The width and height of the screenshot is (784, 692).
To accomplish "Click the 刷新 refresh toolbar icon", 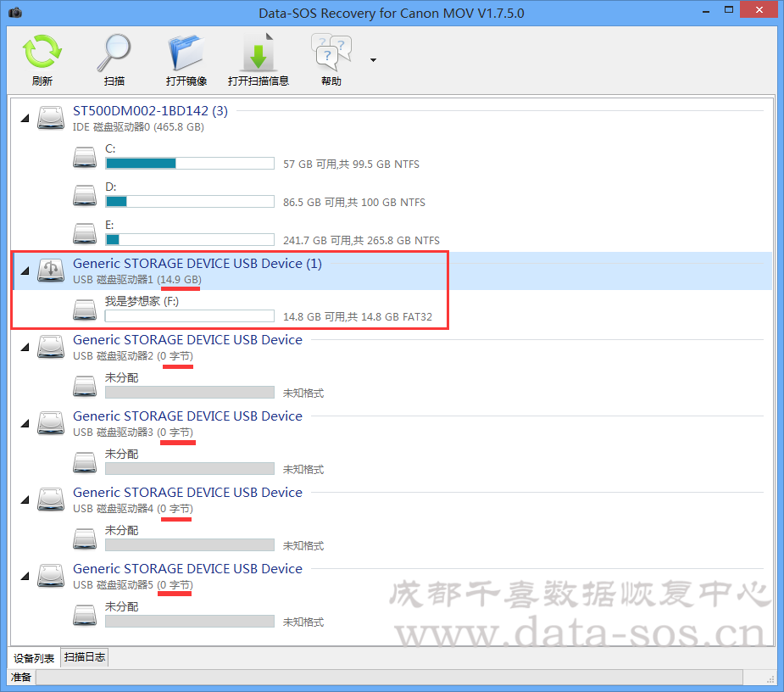I will click(42, 55).
